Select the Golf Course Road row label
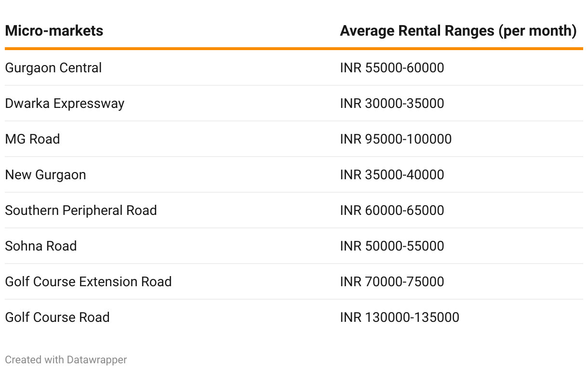 click(57, 317)
